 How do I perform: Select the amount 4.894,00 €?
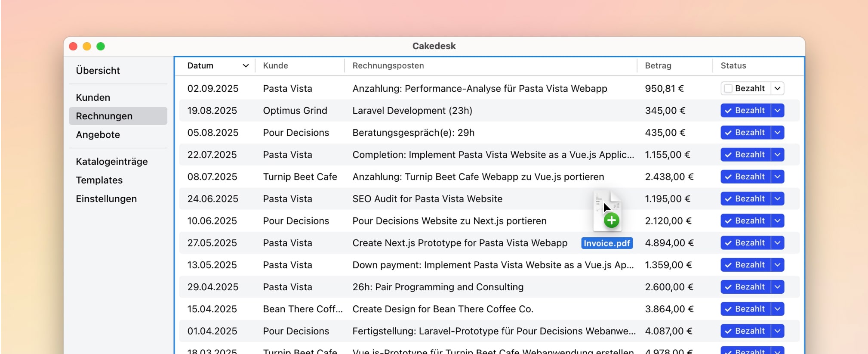[x=669, y=243]
